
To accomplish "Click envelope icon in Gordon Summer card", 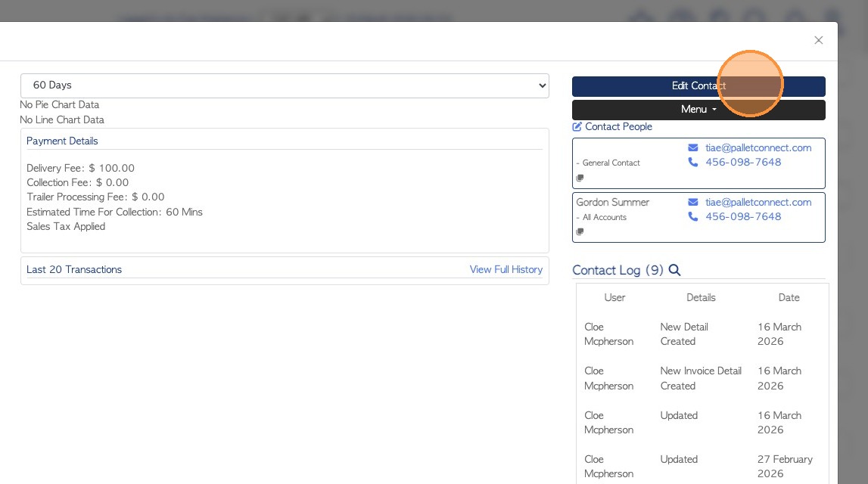I will [x=692, y=203].
